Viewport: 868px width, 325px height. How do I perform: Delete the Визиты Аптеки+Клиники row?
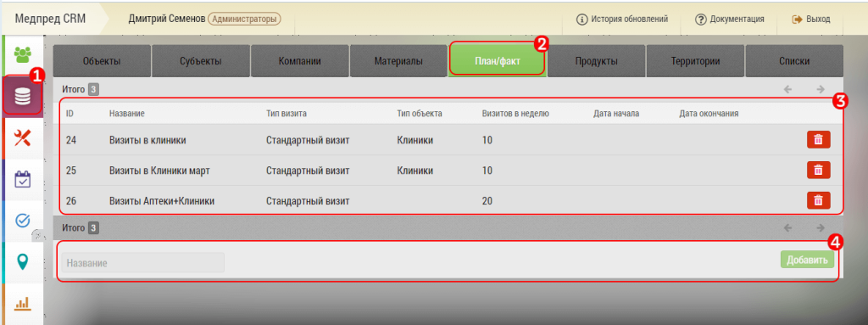819,200
